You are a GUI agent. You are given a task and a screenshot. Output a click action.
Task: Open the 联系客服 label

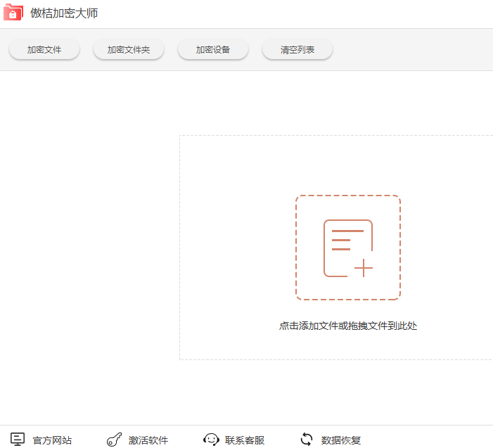point(245,440)
